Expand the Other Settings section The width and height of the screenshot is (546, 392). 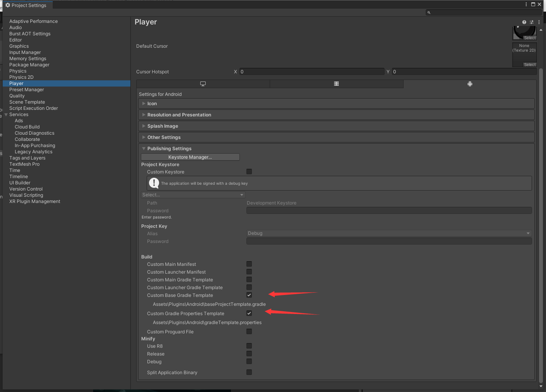pos(336,137)
